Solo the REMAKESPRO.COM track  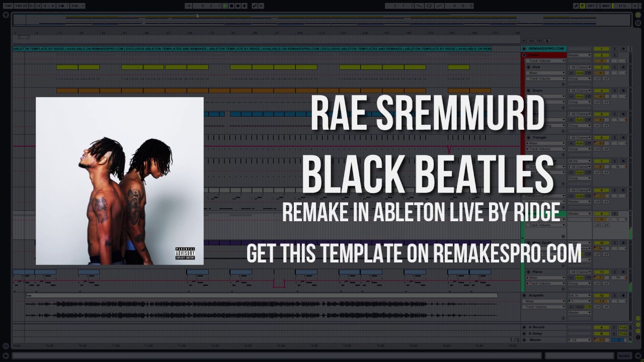615,49
